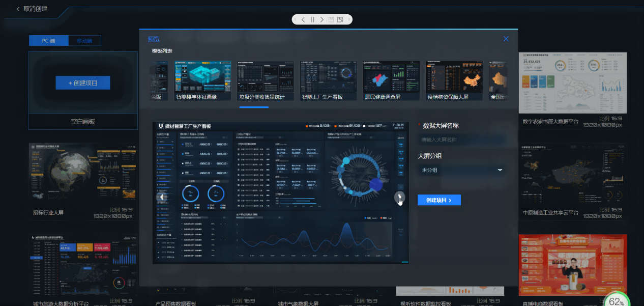This screenshot has height=306, width=644.
Task: Open the 大屏分组 dropdown showing 未分组
Action: [x=461, y=170]
